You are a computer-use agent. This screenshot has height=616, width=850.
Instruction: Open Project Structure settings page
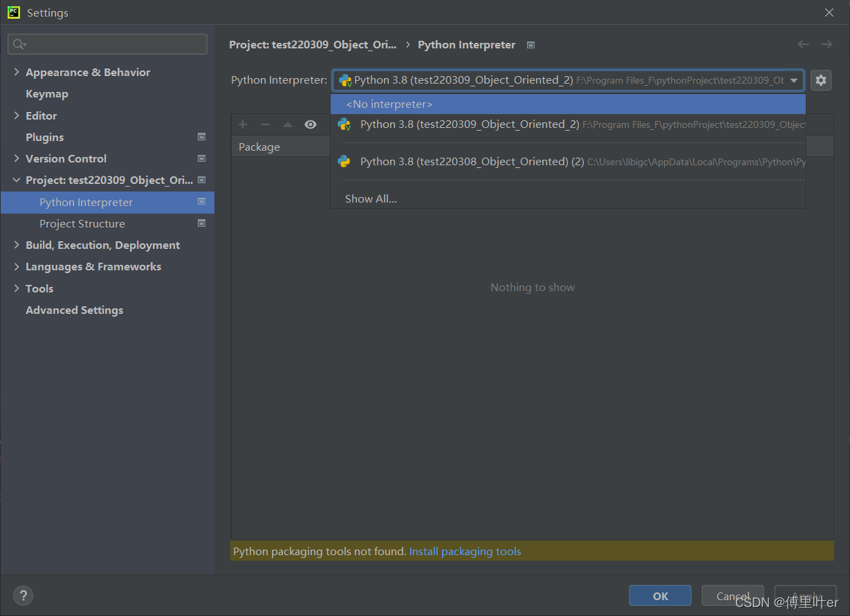coord(82,223)
